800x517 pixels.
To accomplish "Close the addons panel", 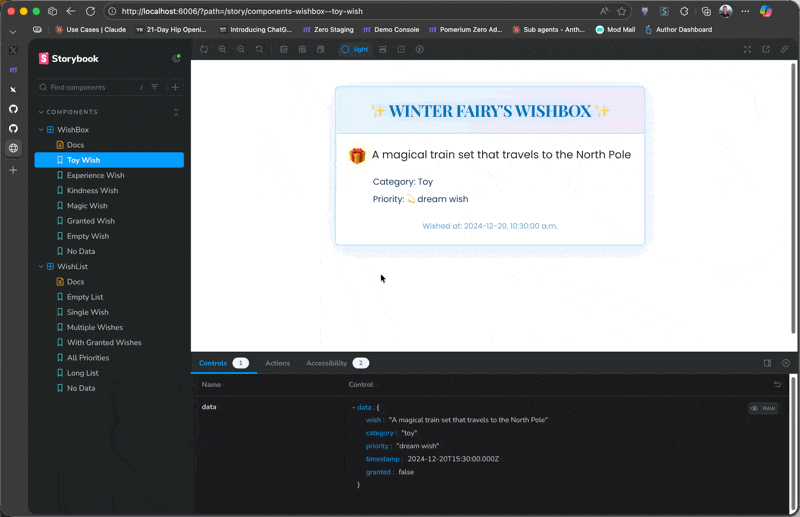I will (x=786, y=363).
